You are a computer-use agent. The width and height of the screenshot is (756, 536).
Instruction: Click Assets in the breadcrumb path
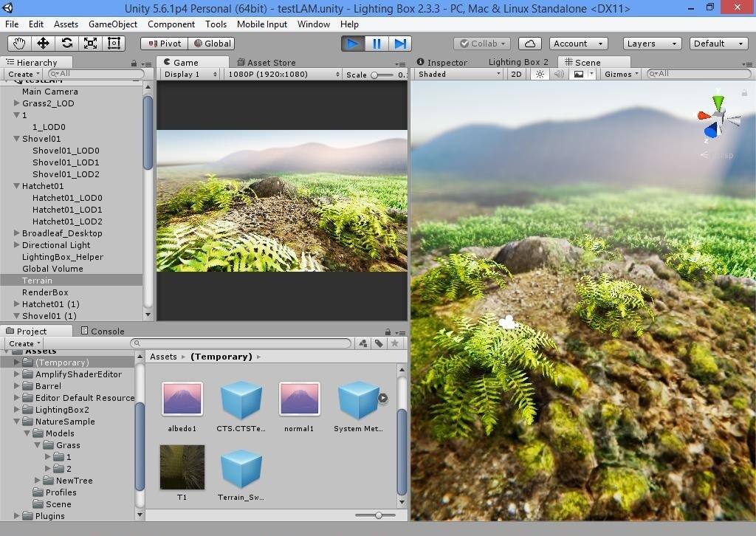click(163, 357)
